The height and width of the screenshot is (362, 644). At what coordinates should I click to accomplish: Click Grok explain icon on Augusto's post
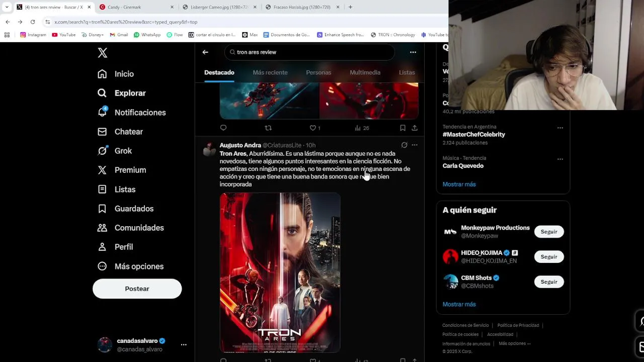pyautogui.click(x=404, y=145)
